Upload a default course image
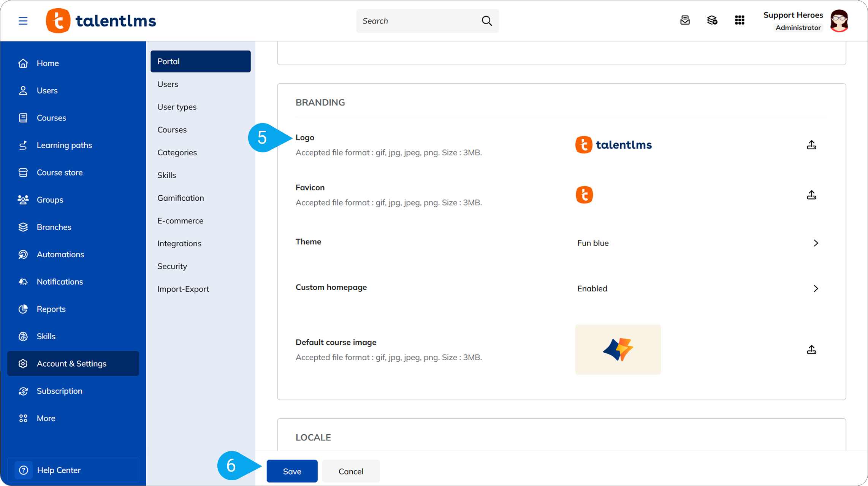 811,350
